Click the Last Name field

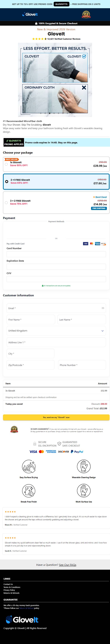tap(82, 319)
